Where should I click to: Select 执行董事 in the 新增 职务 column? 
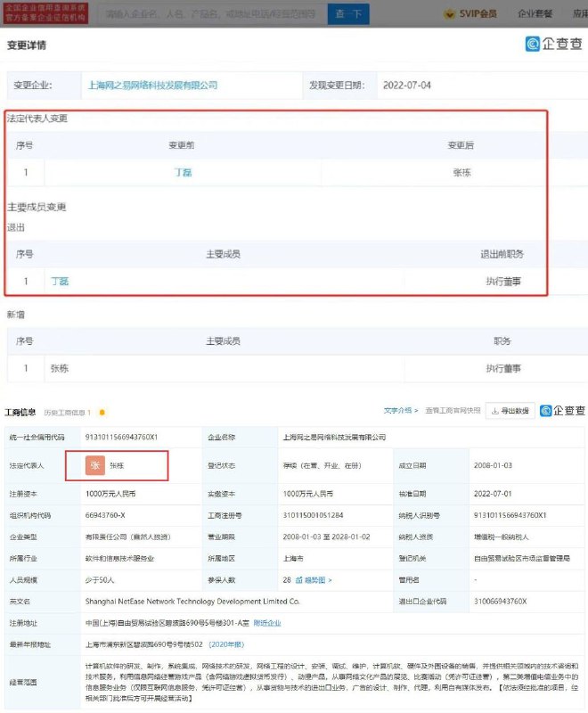503,368
